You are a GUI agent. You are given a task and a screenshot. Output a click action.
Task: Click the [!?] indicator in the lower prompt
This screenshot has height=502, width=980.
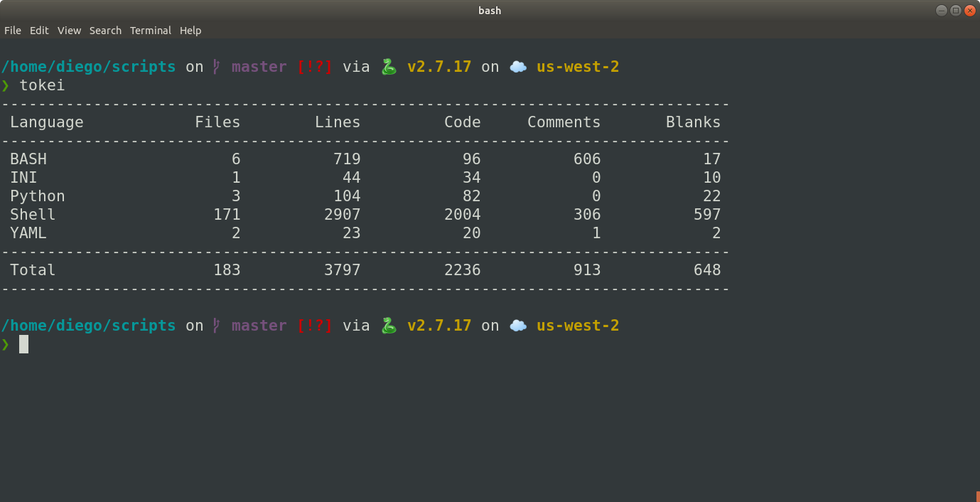tap(315, 325)
